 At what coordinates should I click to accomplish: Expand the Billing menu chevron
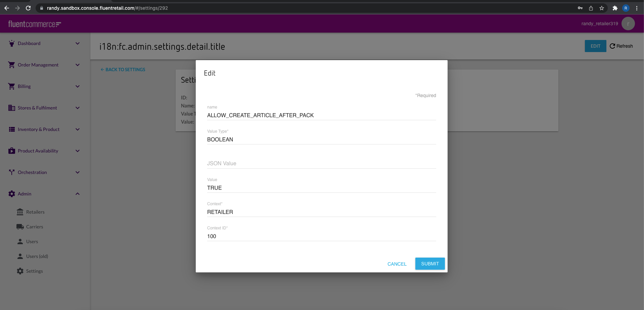click(78, 86)
